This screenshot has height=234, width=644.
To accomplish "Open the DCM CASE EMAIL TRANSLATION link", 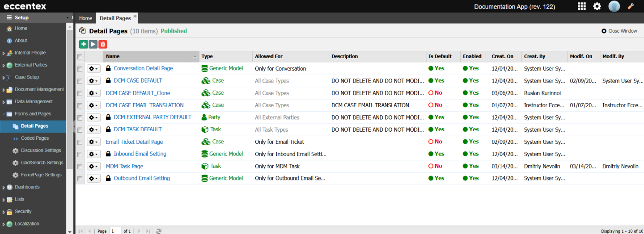I will coord(145,105).
